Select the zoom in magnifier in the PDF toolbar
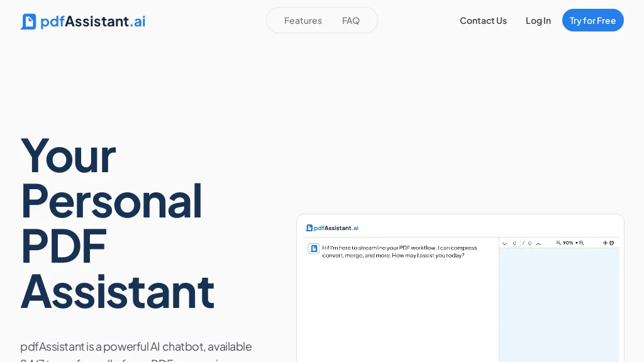Image resolution: width=644 pixels, height=362 pixels. (x=581, y=243)
